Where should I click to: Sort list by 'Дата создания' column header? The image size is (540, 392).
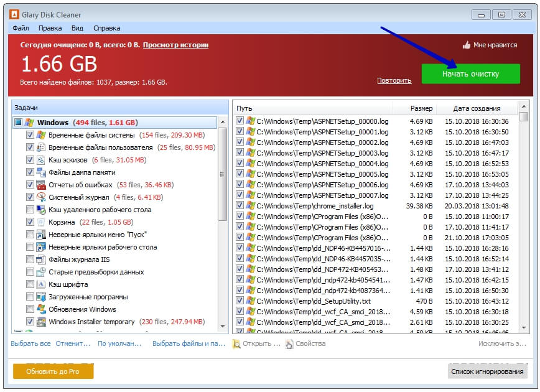pos(477,108)
